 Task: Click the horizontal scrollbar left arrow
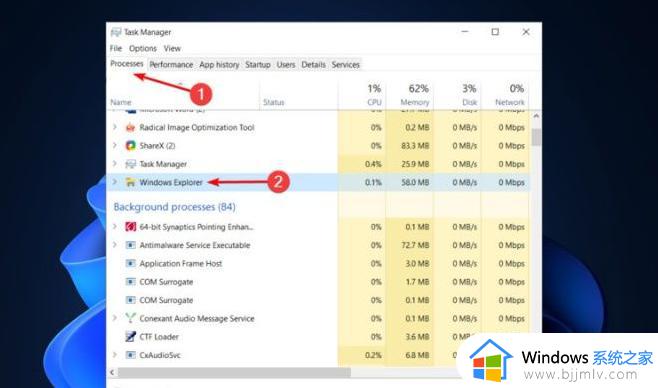click(x=112, y=372)
